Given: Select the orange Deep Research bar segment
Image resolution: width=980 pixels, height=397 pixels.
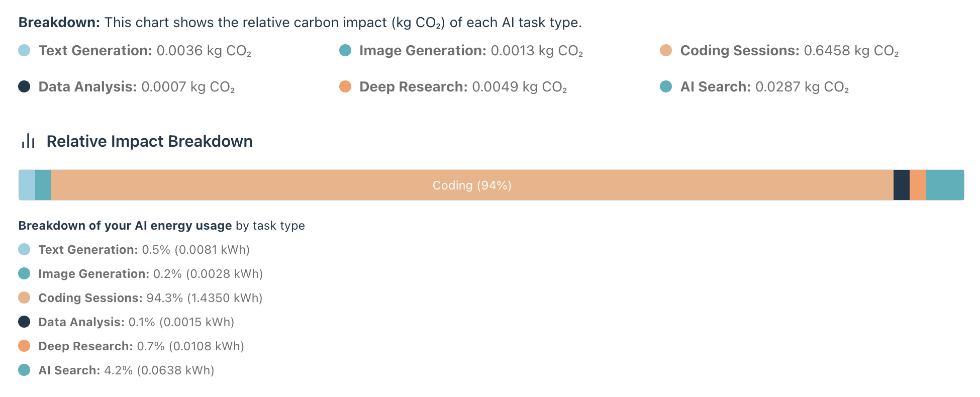Looking at the screenshot, I should pyautogui.click(x=918, y=185).
